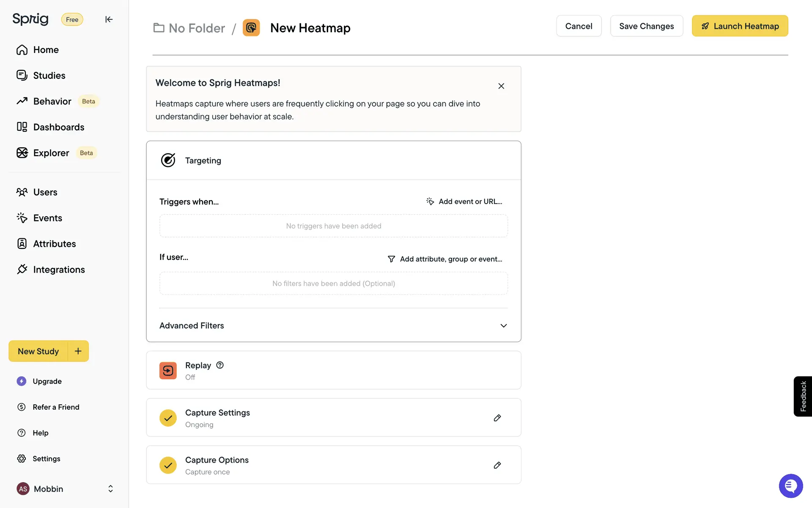Viewport: 812px width, 508px height.
Task: Click Save Changes
Action: 646,26
